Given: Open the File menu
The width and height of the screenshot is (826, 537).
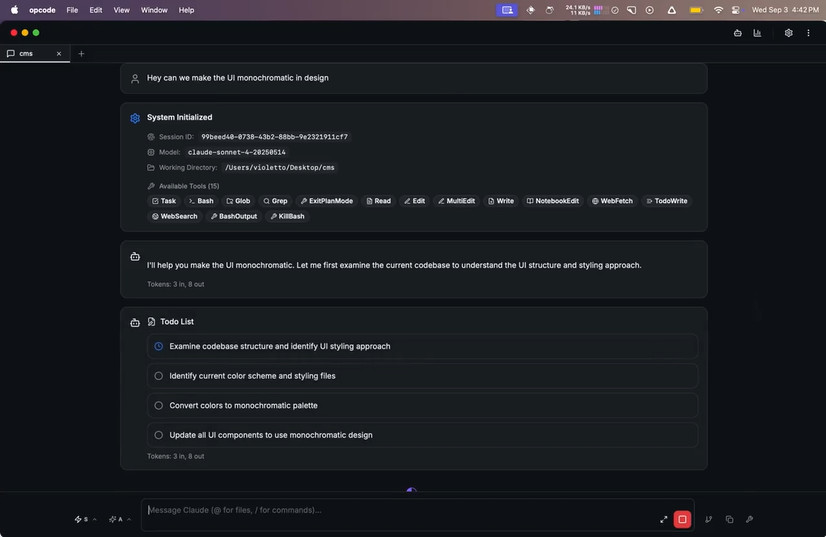Looking at the screenshot, I should [x=72, y=10].
